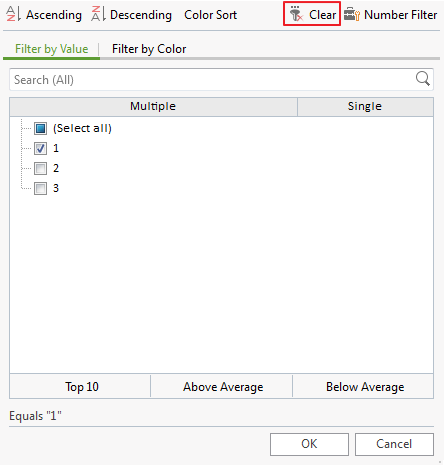Apply the Above Average filter

(x=222, y=386)
